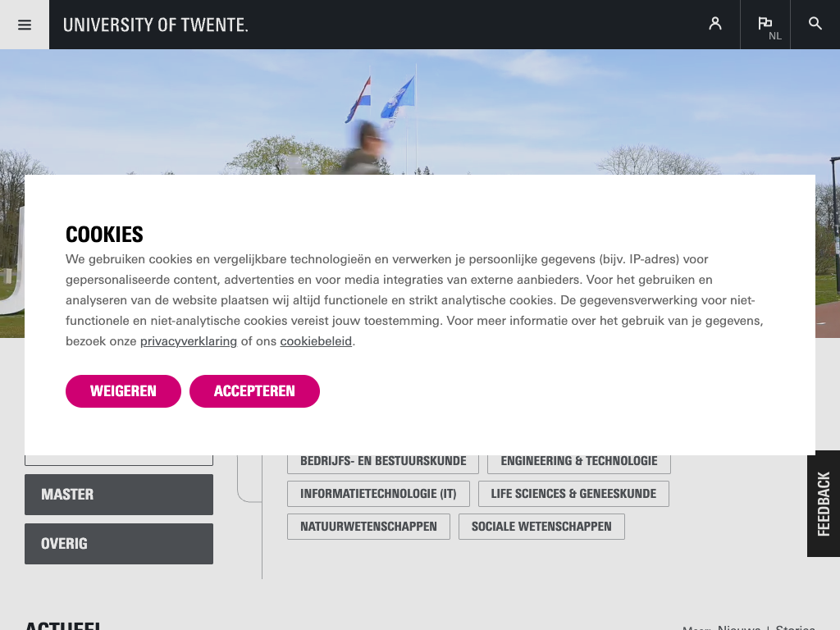
Task: Open the privacyverklaring link
Action: click(189, 341)
